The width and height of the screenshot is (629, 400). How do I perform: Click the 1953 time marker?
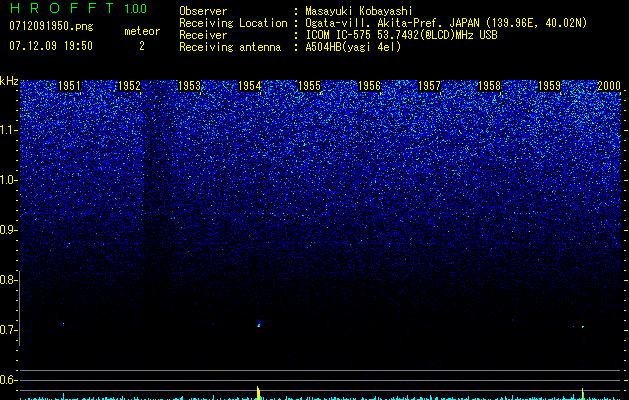(x=189, y=86)
